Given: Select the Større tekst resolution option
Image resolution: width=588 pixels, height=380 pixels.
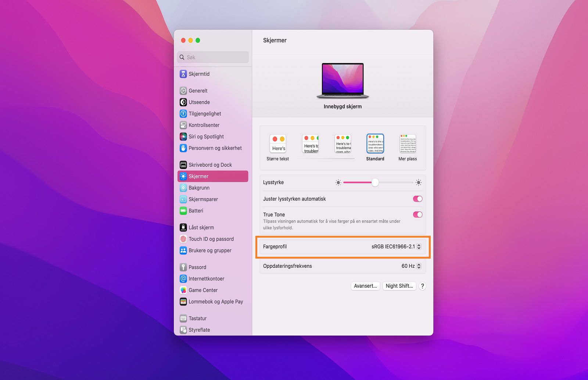Looking at the screenshot, I should [278, 148].
